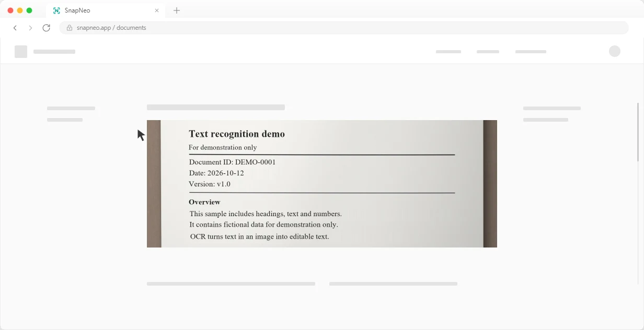Click the scanned document image
644x330 pixels.
click(x=322, y=184)
